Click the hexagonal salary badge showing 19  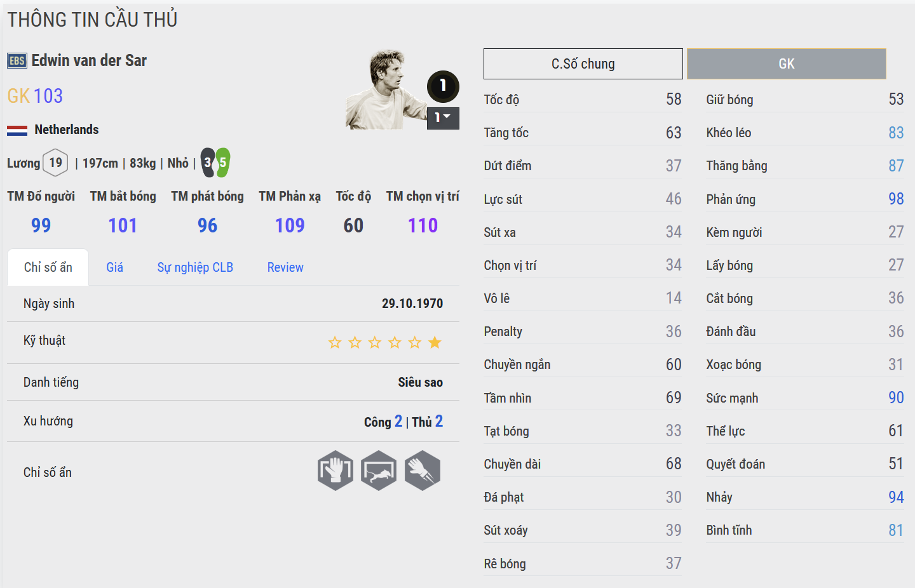[56, 163]
